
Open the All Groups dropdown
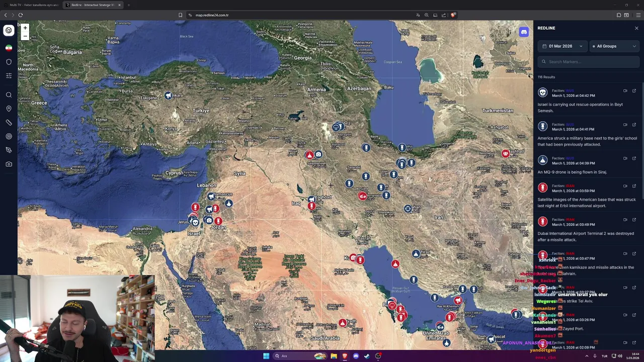pos(614,46)
